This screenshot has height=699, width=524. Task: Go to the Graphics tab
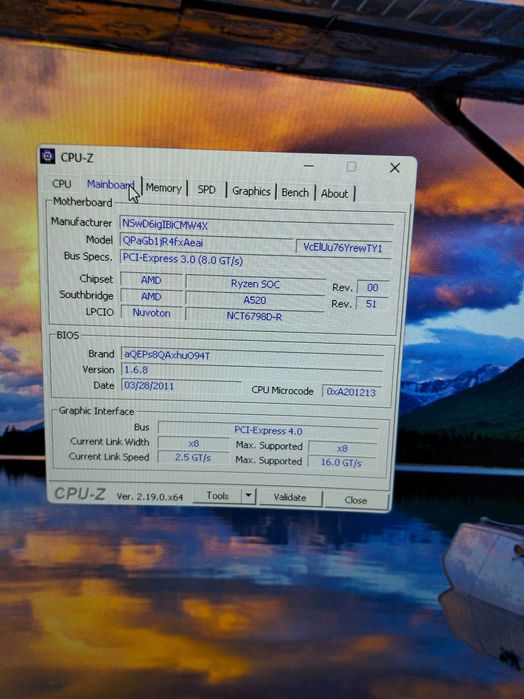[251, 192]
